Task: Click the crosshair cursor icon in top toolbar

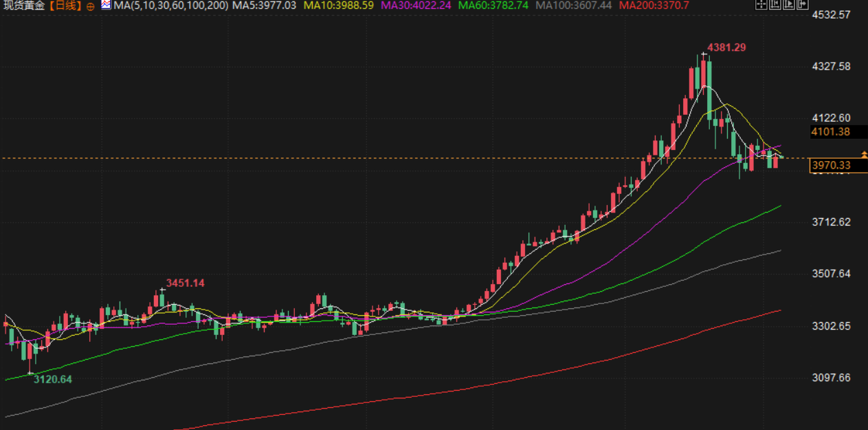Action: pos(760,6)
